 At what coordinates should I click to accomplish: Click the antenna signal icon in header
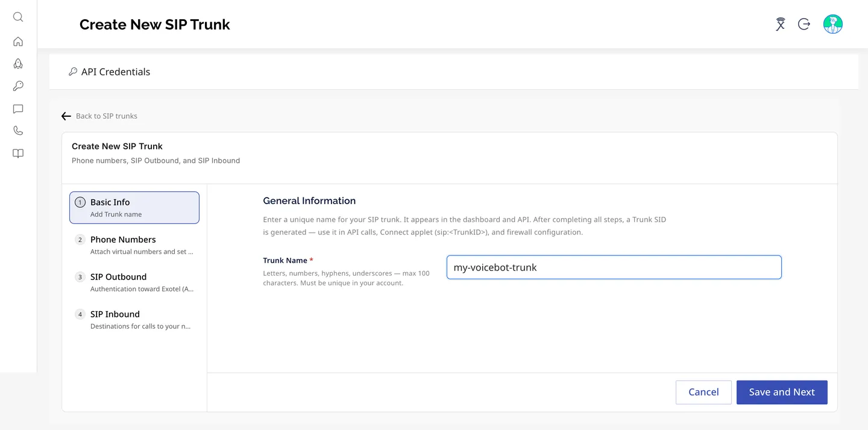coord(781,24)
